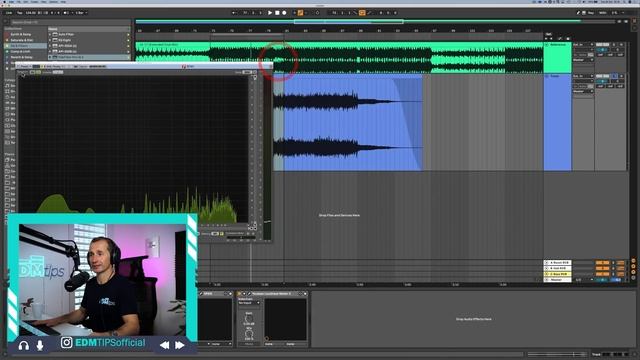This screenshot has height=360, width=640.
Task: Open Reference track Master output dropdown
Action: [x=583, y=60]
